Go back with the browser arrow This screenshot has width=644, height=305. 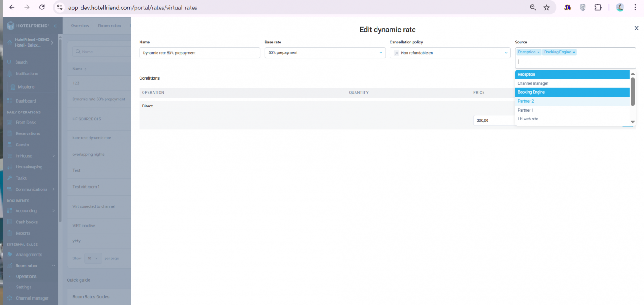(12, 8)
